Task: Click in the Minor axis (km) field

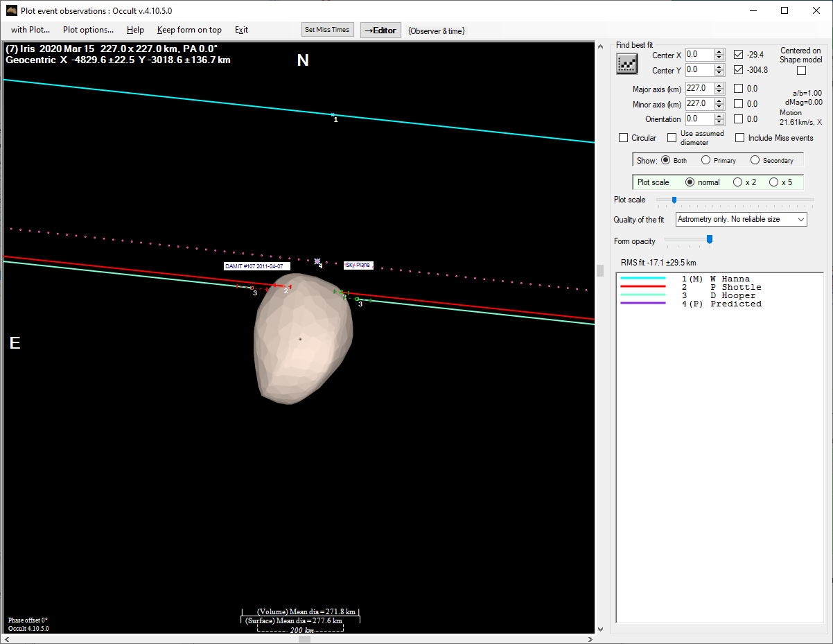Action: pos(699,103)
